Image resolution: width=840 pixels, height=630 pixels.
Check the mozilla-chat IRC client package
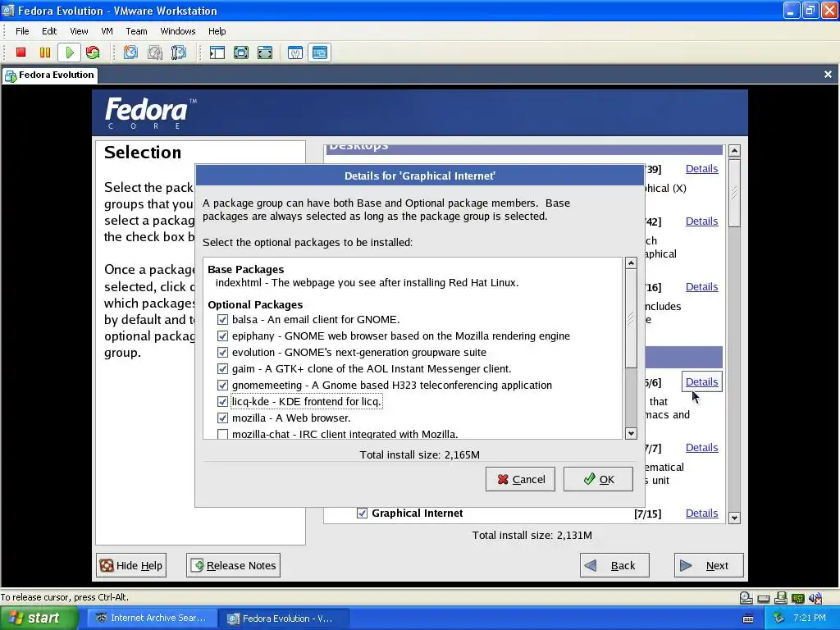[222, 434]
